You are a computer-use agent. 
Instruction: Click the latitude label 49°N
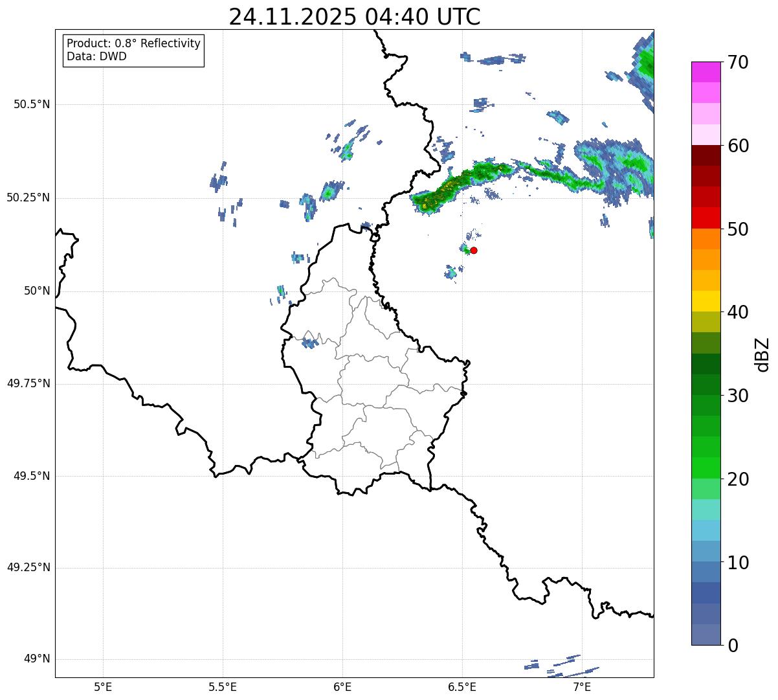click(37, 659)
